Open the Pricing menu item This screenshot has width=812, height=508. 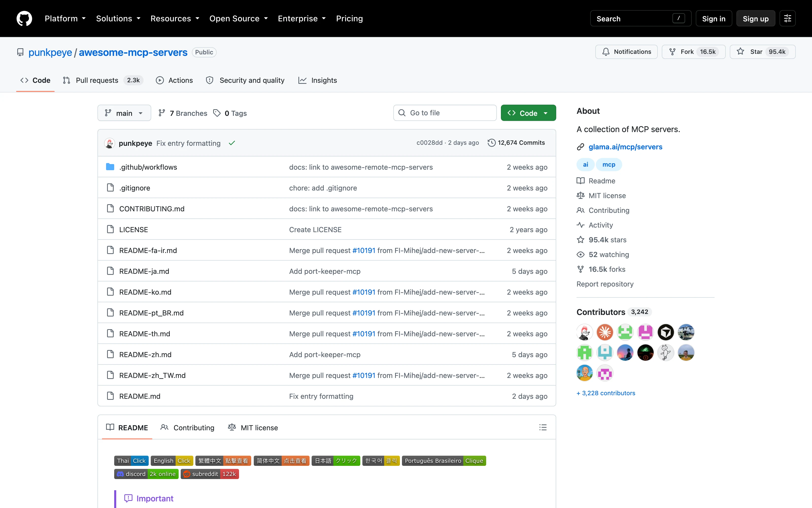pyautogui.click(x=349, y=19)
